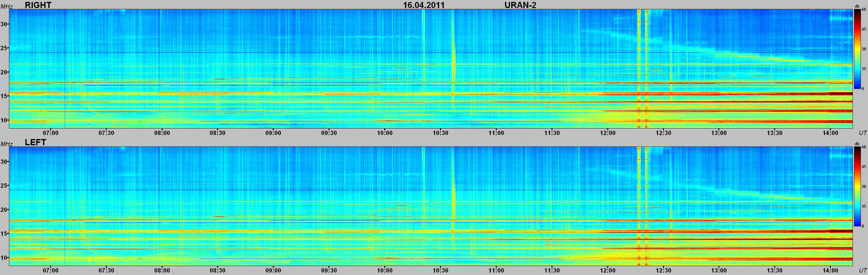Click the 20 MHz tick of the LEFT panel
Image resolution: width=868 pixels, height=275 pixels.
pyautogui.click(x=4, y=210)
